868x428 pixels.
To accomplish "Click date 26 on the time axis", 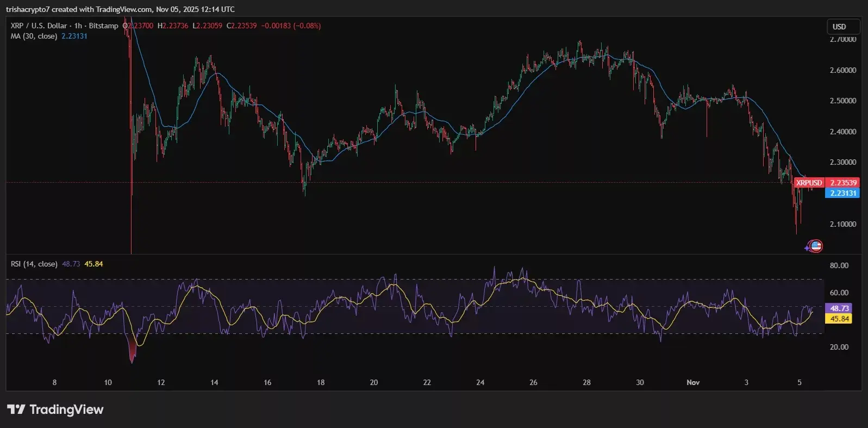I will tap(533, 382).
